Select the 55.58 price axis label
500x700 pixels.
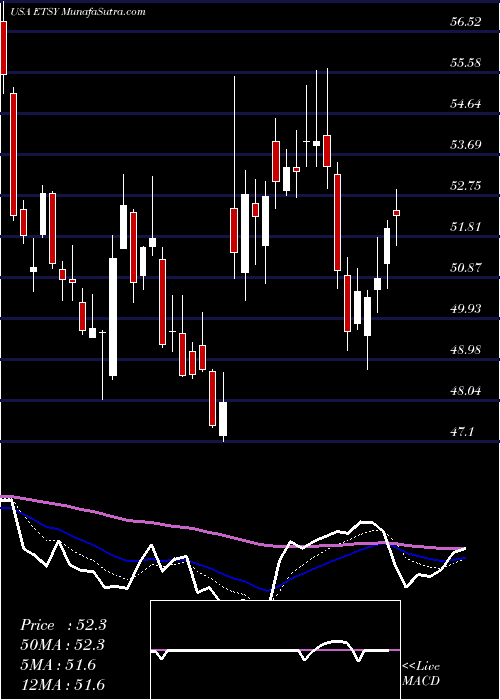point(466,62)
